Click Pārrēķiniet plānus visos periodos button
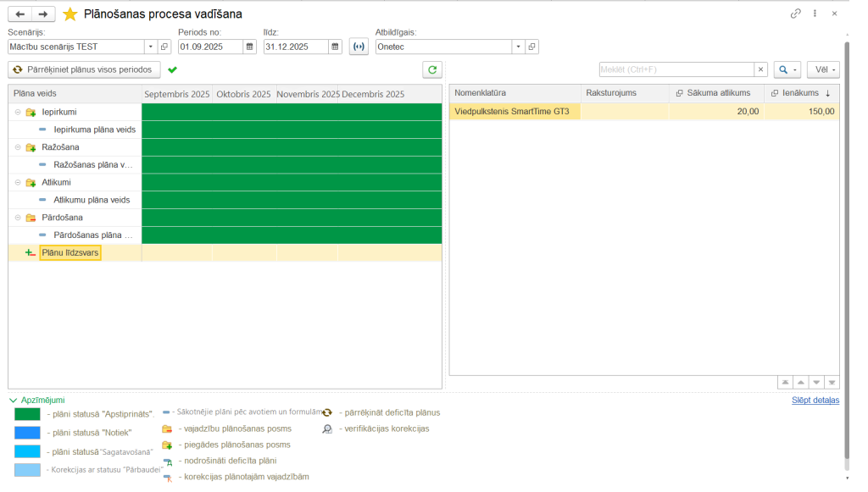 pyautogui.click(x=84, y=69)
